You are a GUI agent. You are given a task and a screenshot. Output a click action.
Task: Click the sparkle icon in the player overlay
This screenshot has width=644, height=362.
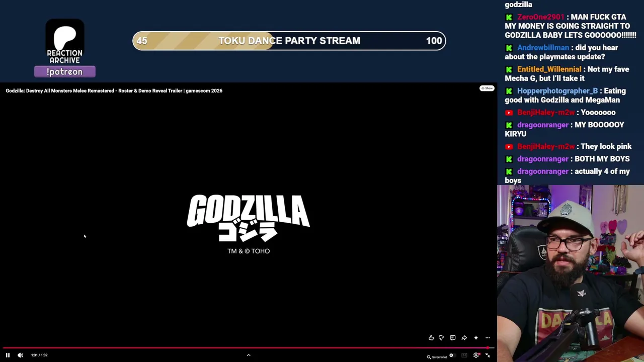coord(476,338)
